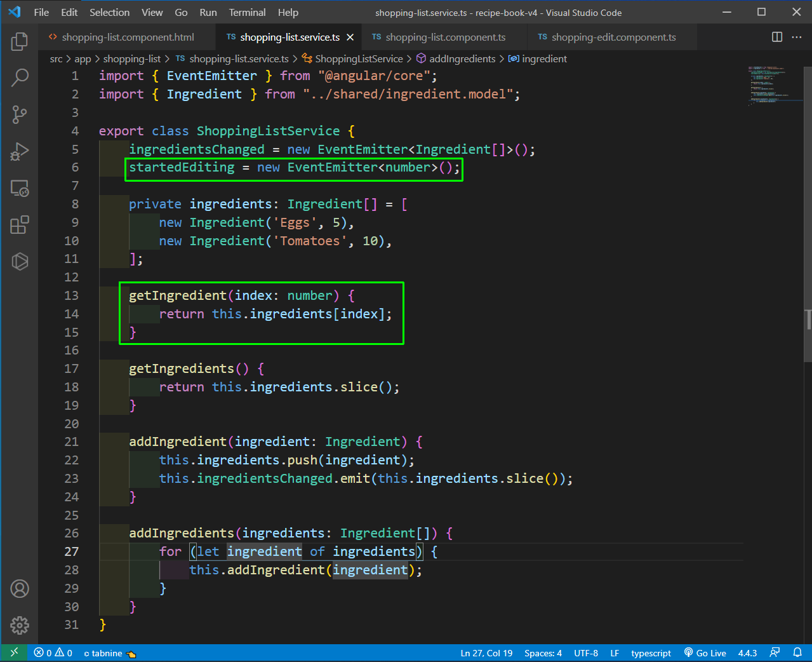The width and height of the screenshot is (812, 662).
Task: Click the shopping-list.service.ts breadcrumb
Action: click(232, 58)
